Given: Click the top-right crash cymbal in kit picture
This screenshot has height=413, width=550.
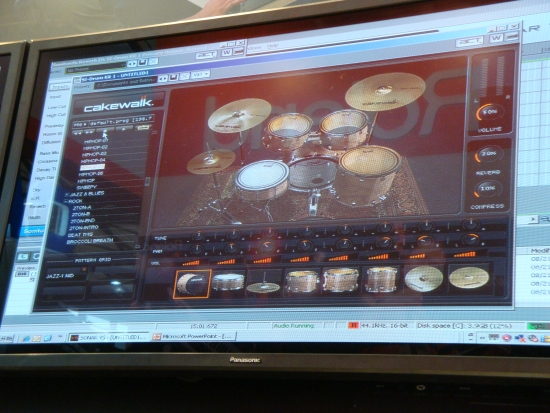Looking at the screenshot, I should tap(385, 91).
